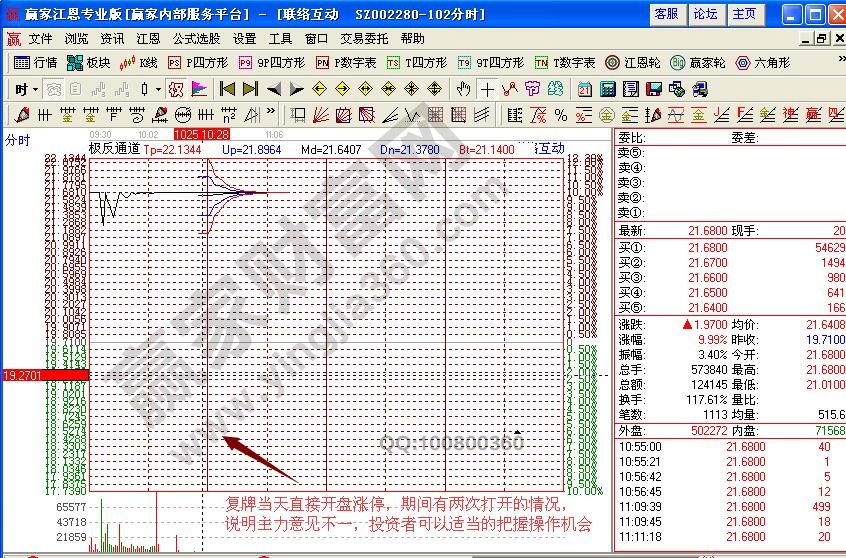
Task: Click yellow diamond horizontal compress icon
Action: coord(388,89)
